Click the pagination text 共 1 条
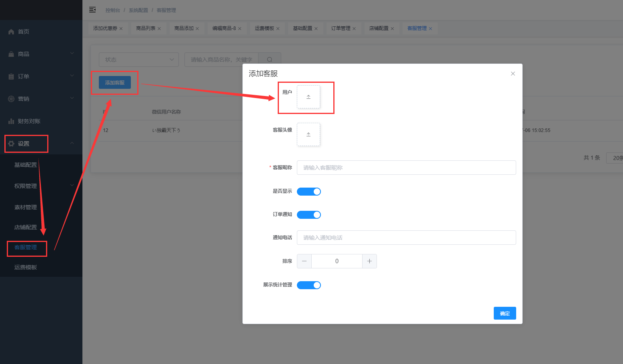The width and height of the screenshot is (623, 364). [592, 158]
